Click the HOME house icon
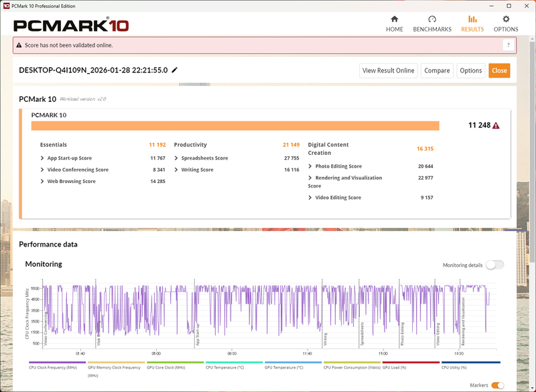Viewport: 536px width, 392px height. [394, 21]
